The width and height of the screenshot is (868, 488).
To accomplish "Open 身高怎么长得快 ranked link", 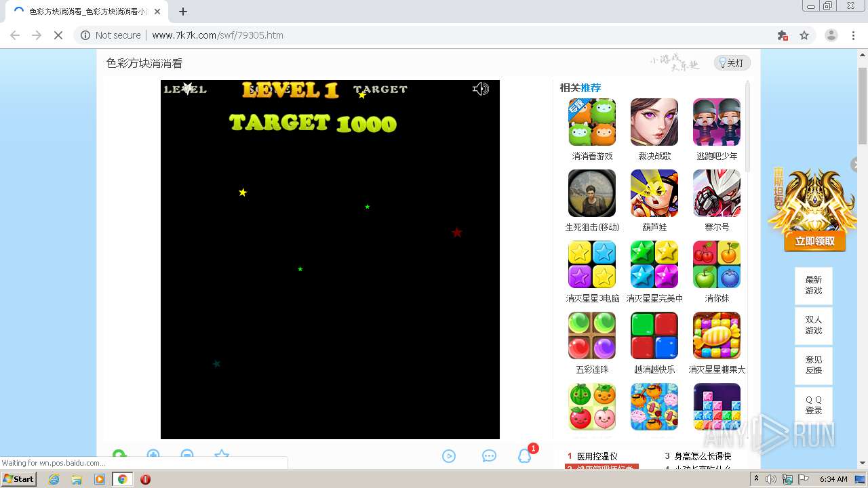I will point(703,456).
